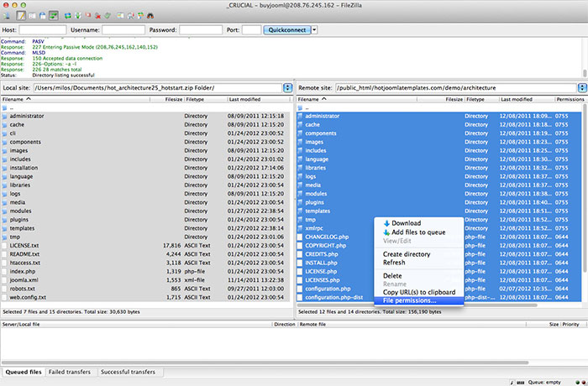Click the local parent directory '..' icon

(x=4, y=108)
